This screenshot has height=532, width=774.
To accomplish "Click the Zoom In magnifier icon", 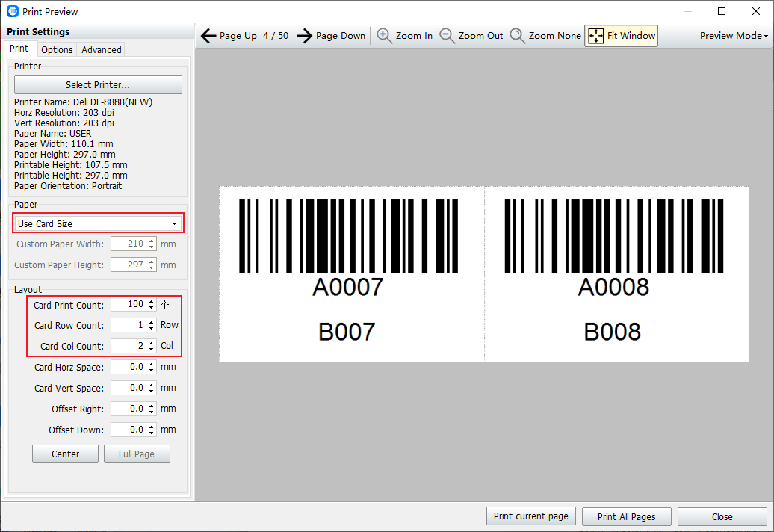I will 384,36.
